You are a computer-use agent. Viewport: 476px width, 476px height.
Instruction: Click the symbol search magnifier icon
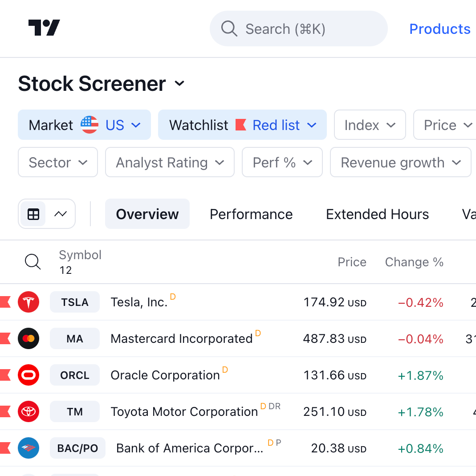coord(33,262)
